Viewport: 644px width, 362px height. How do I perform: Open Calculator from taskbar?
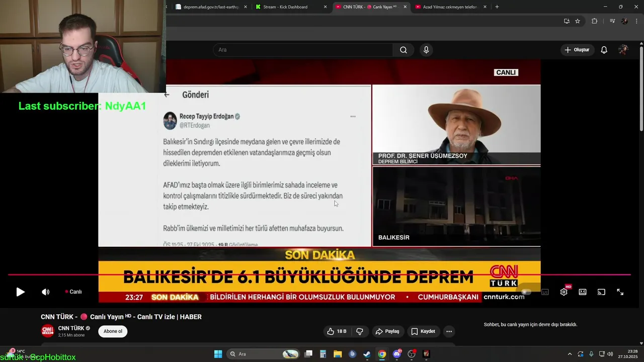[323, 354]
